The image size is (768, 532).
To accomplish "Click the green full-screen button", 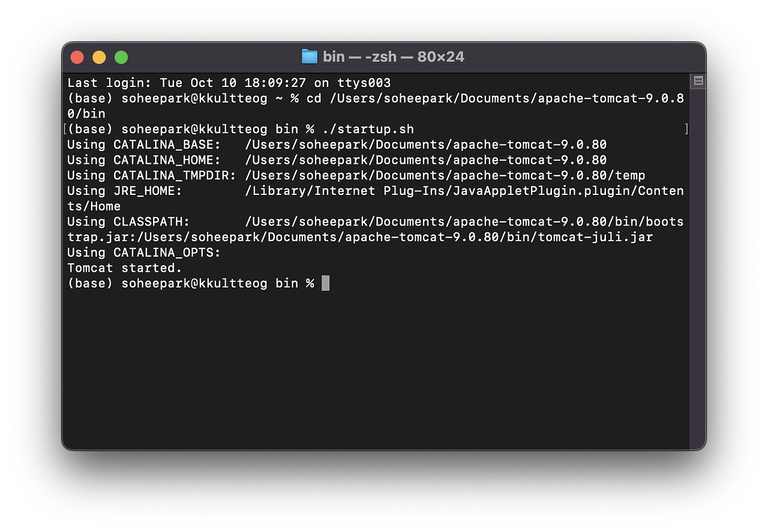I will coord(121,57).
